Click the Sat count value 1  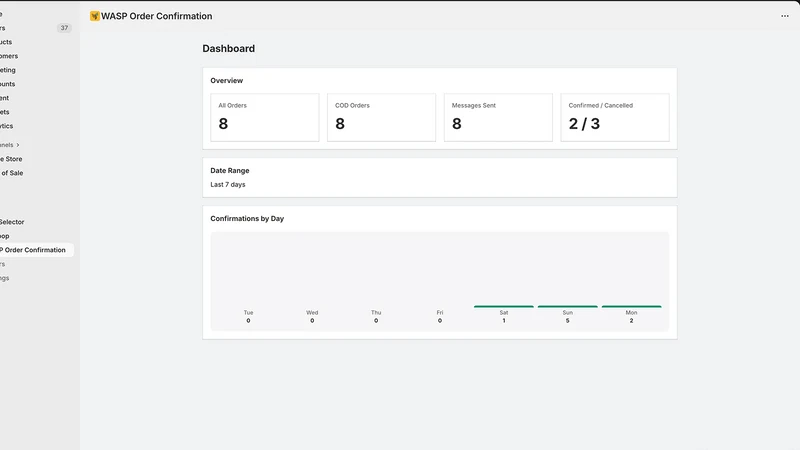(x=504, y=321)
